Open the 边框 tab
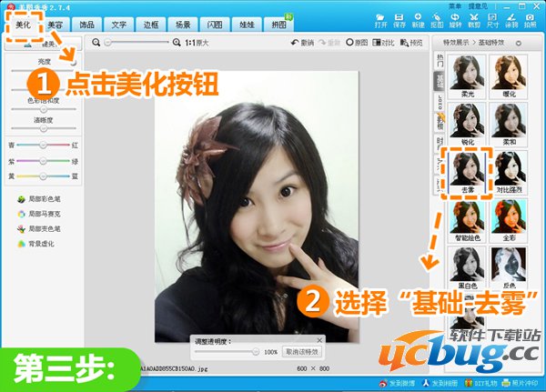 151,25
